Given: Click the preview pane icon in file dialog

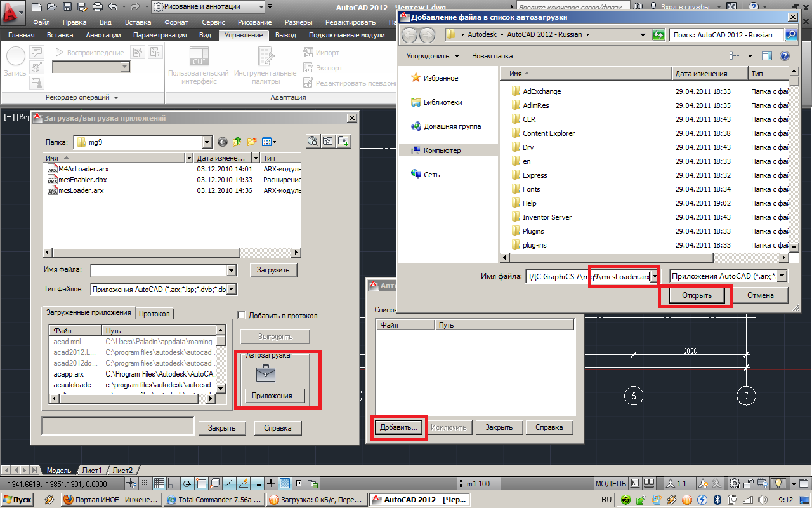Looking at the screenshot, I should point(767,56).
